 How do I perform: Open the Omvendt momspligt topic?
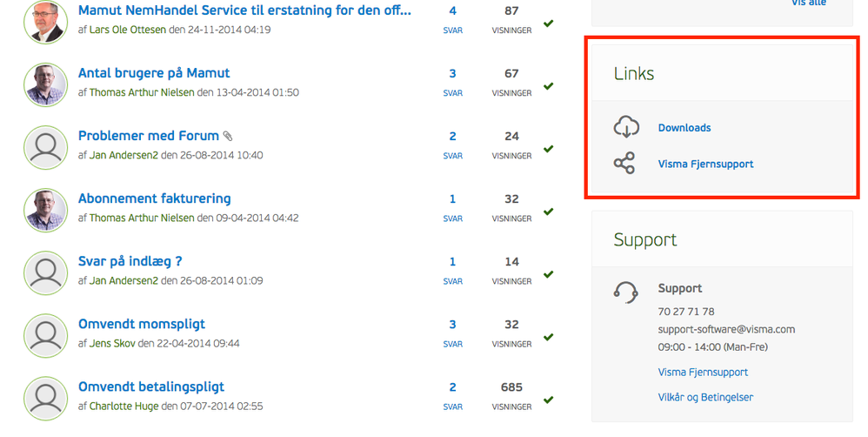point(142,324)
